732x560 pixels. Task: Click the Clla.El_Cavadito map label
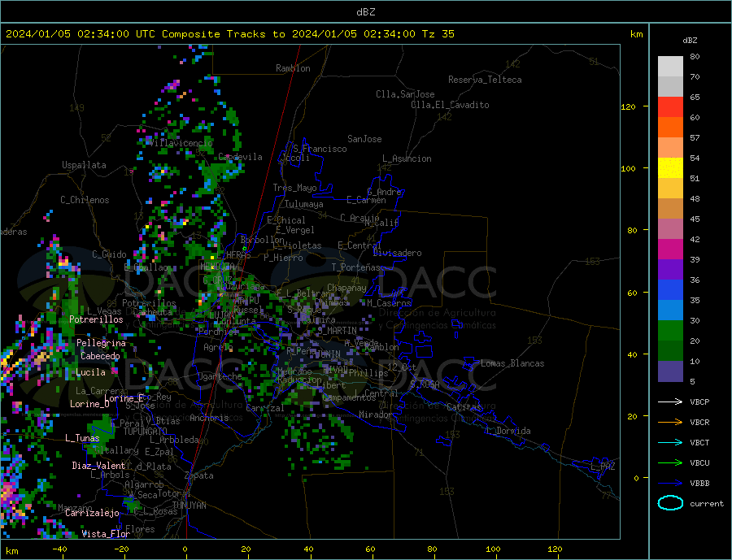tap(450, 105)
